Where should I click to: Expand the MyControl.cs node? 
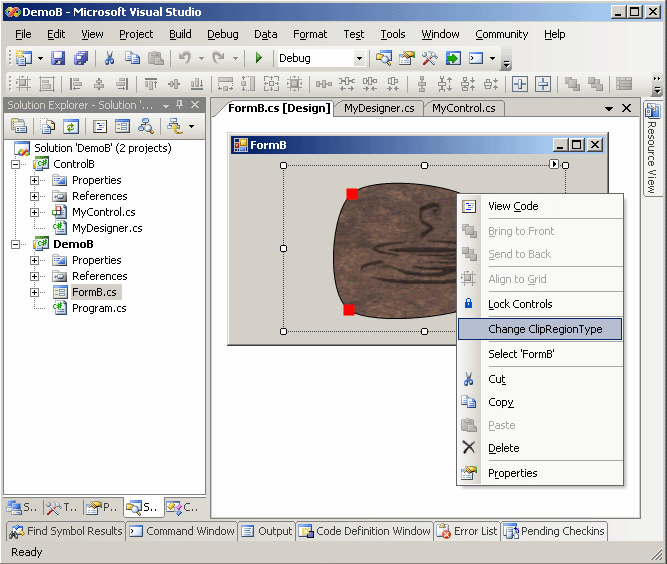tap(34, 212)
